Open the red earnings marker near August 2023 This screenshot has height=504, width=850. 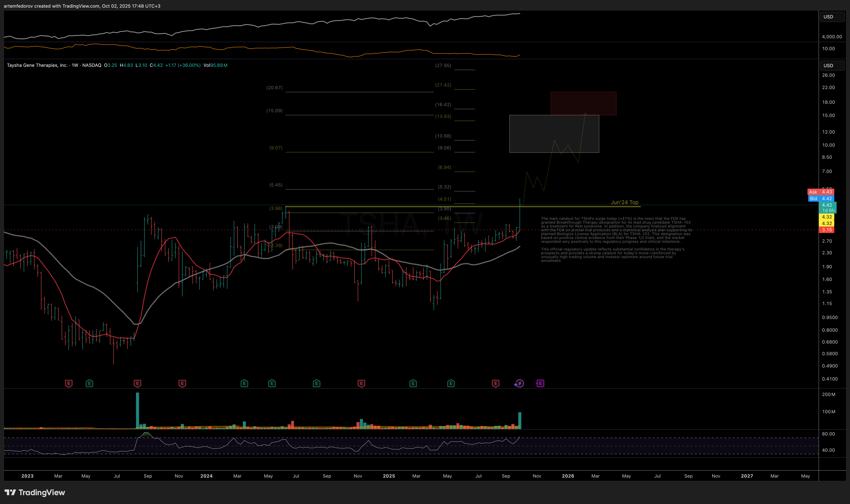click(x=138, y=383)
